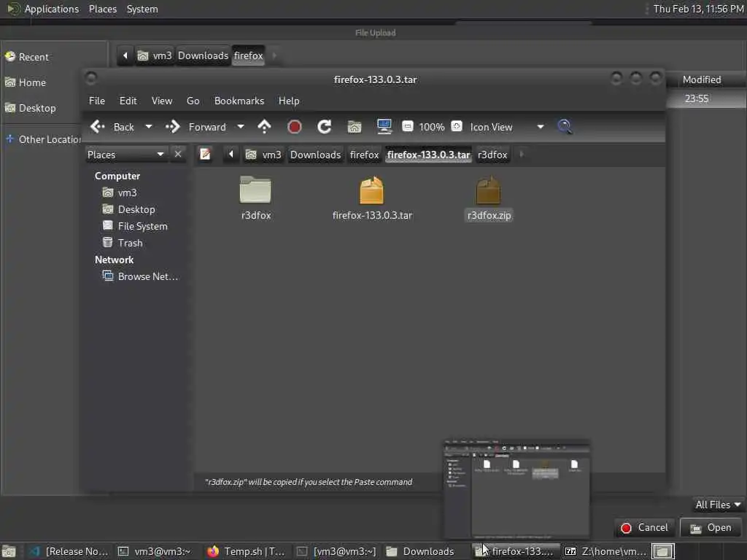Click the show desktop icon in taskbar
Screen dimensions: 747x560
[9, 551]
